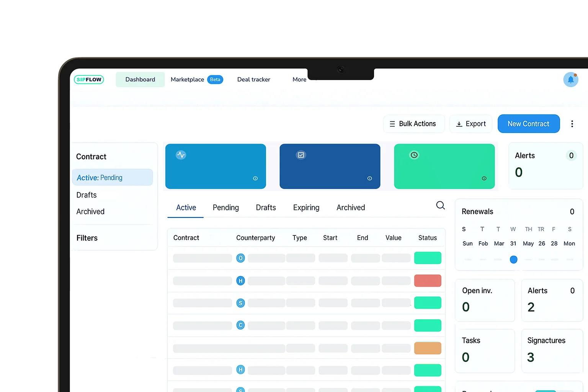Expand the More navigation menu
The width and height of the screenshot is (588, 392).
[299, 80]
